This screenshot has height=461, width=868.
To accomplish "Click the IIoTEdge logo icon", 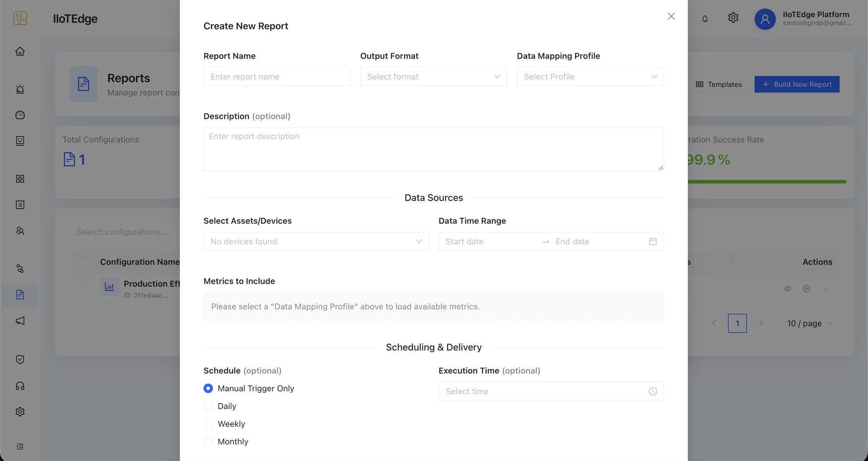I will [x=20, y=18].
